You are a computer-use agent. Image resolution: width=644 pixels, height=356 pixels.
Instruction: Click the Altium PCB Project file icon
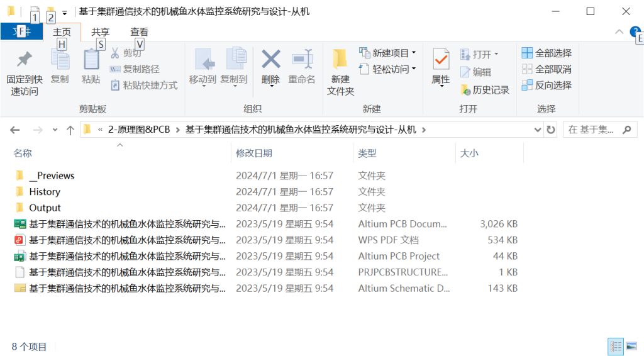[x=19, y=256]
